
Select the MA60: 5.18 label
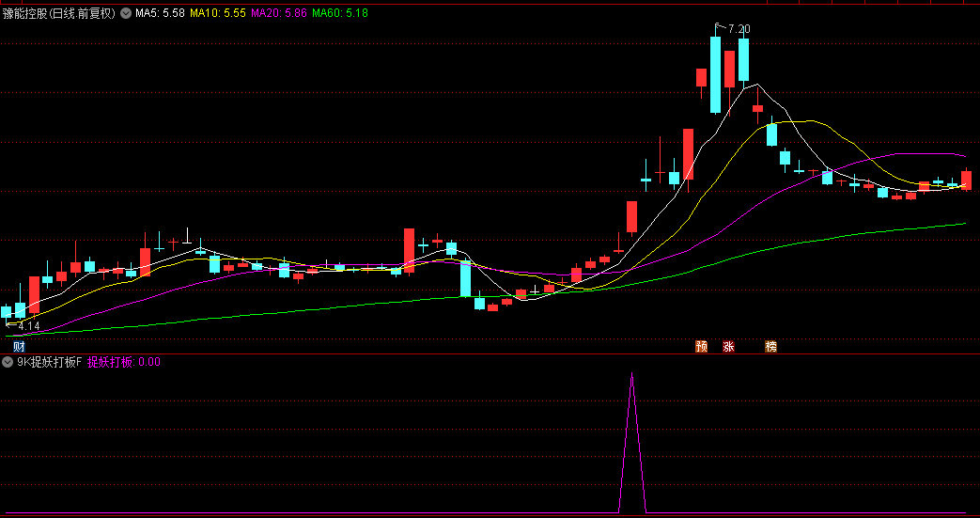[340, 13]
